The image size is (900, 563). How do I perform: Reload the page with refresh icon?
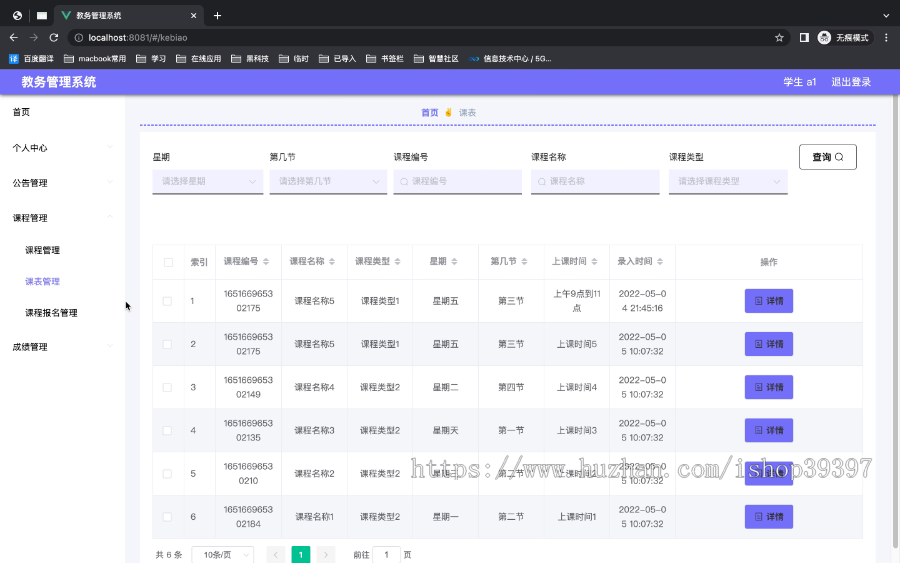[x=54, y=37]
